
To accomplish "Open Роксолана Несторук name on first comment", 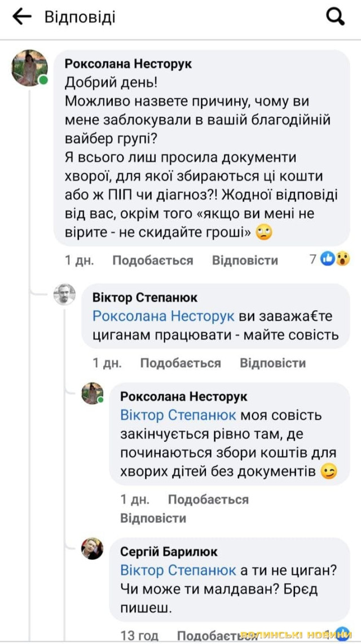I will pos(128,64).
